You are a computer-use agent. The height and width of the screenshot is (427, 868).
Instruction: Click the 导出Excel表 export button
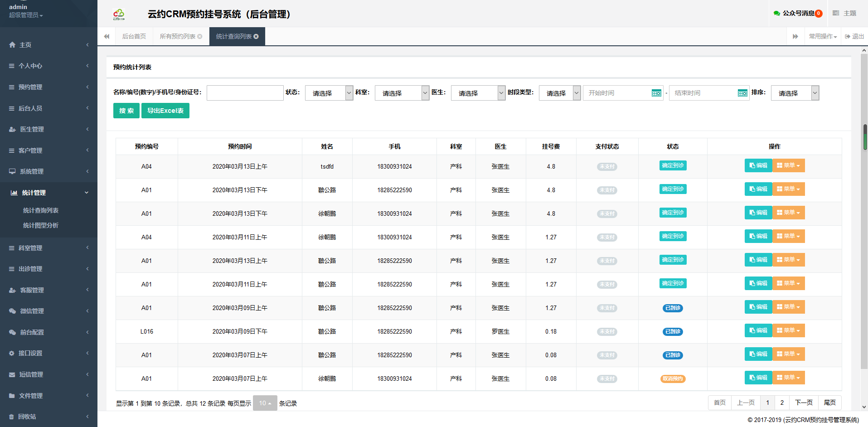pos(165,111)
